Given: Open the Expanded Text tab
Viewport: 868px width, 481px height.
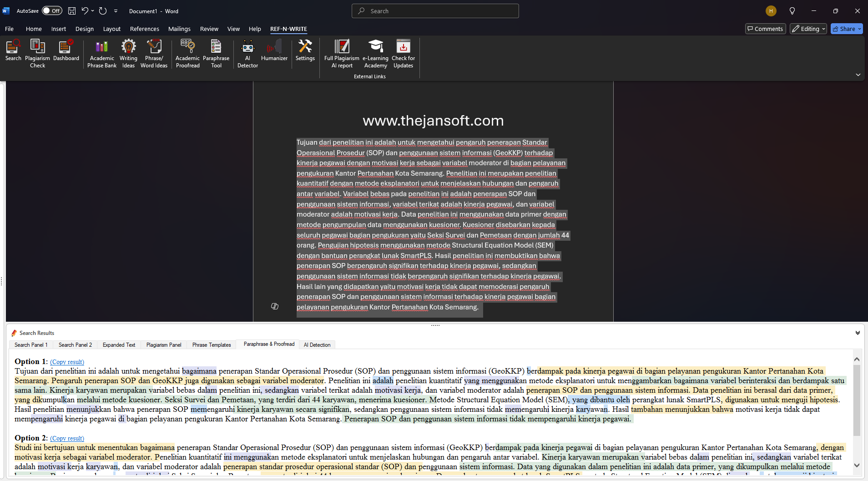Looking at the screenshot, I should pos(119,344).
